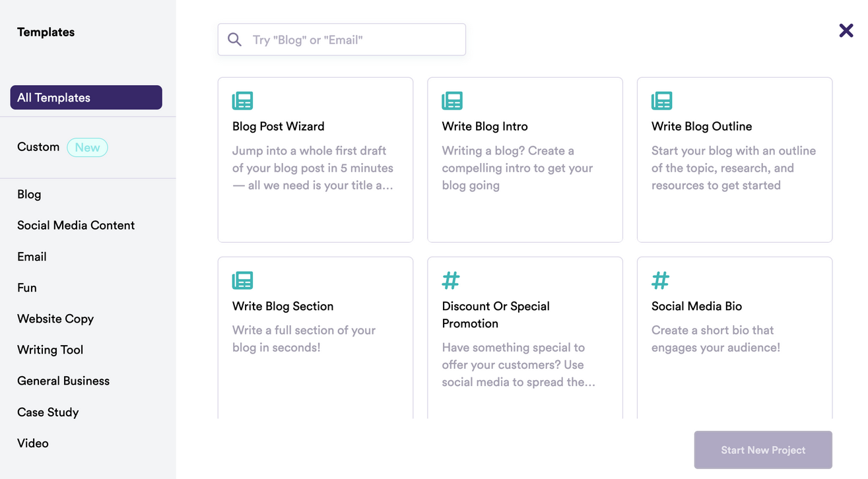Image resolution: width=868 pixels, height=479 pixels.
Task: Select the Writing Tool category
Action: [50, 350]
